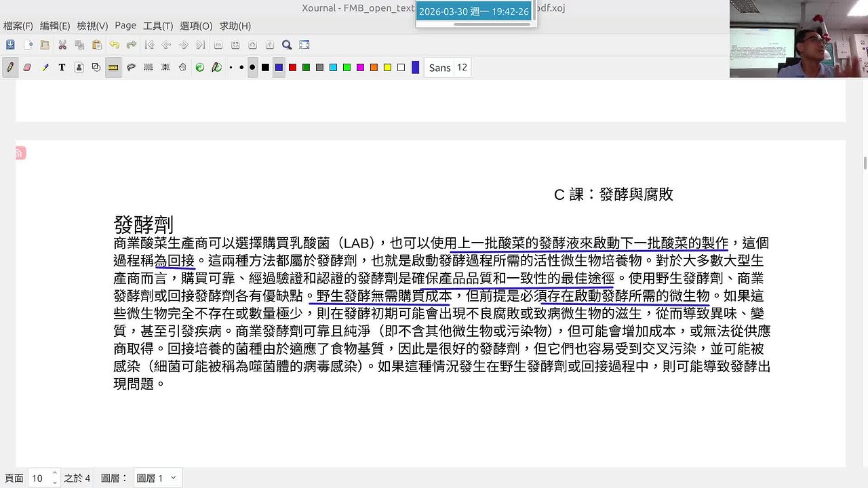The image size is (868, 488).
Task: Switch to the default pen
Action: (x=217, y=67)
